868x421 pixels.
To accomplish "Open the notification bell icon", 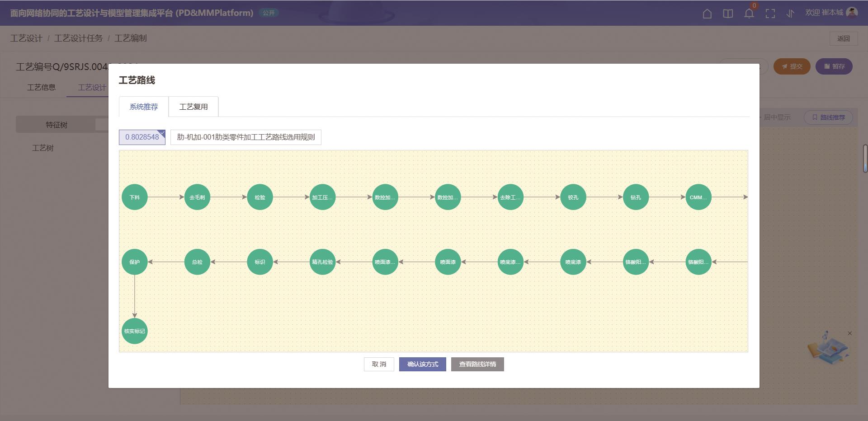I will (x=749, y=14).
